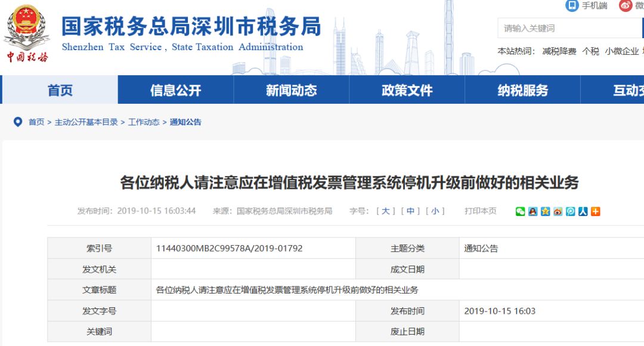Go to 首页 in the breadcrumb
Screen dimensions: 644x346
pyautogui.click(x=36, y=122)
